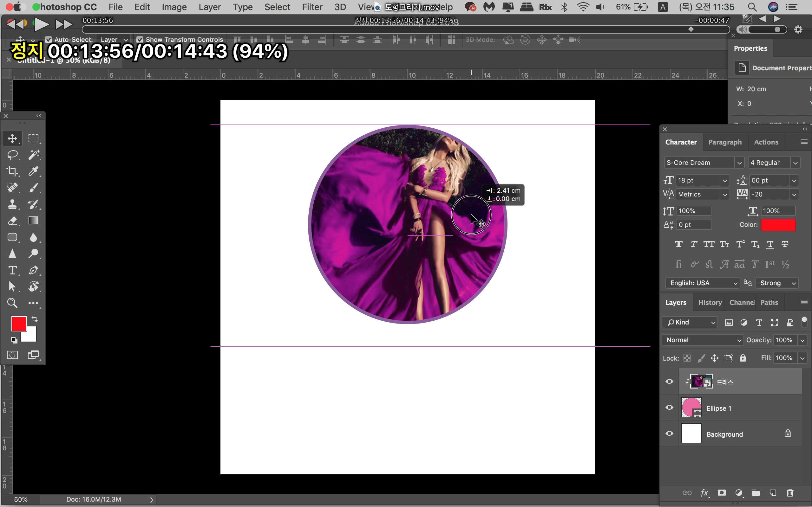Open the Filter menu

[x=312, y=7]
